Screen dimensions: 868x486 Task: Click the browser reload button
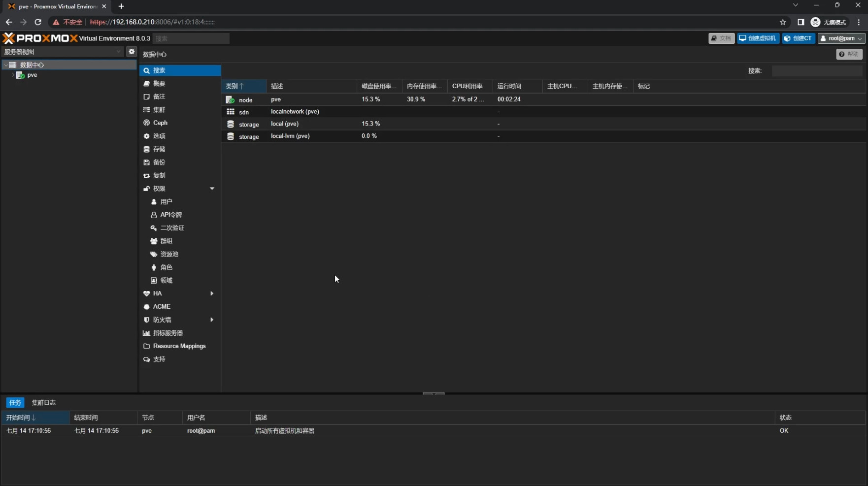click(x=38, y=22)
